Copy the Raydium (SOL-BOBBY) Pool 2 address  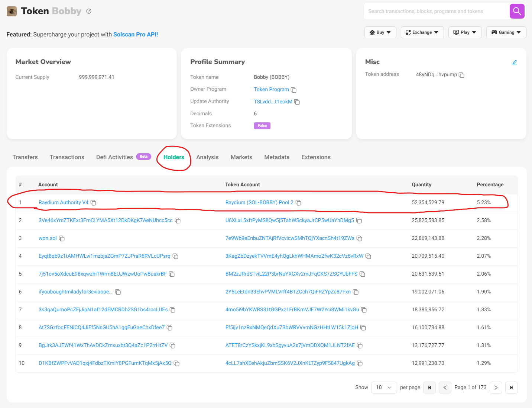click(298, 203)
